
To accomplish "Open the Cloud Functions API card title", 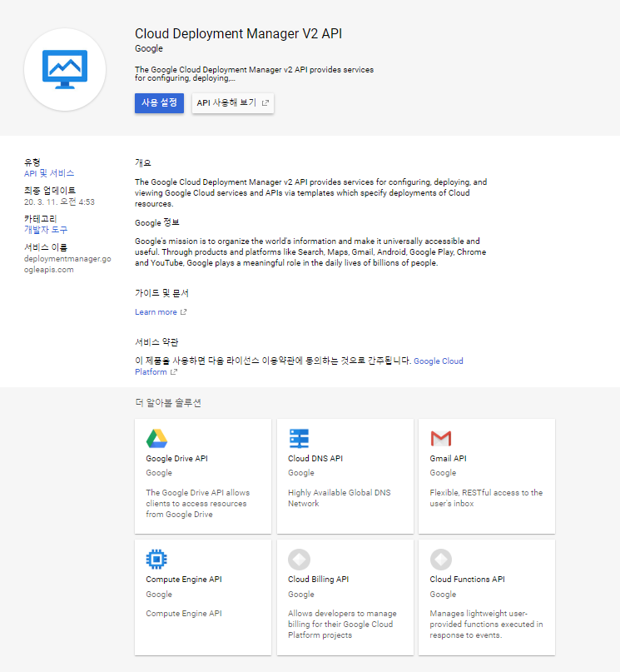I will coord(467,579).
